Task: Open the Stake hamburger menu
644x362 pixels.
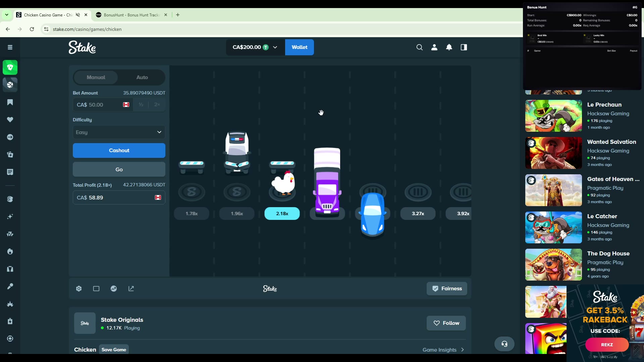Action: pyautogui.click(x=10, y=47)
